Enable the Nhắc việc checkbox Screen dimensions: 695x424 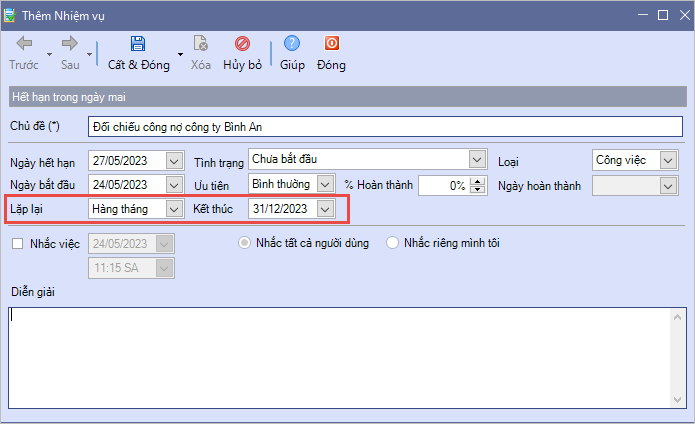(x=17, y=243)
